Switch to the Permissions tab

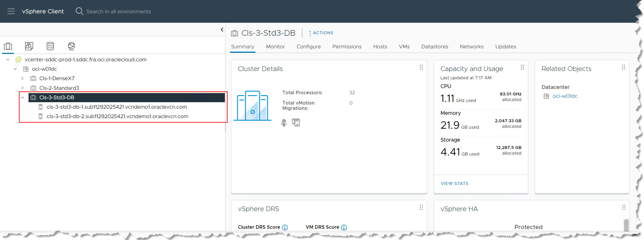tap(347, 47)
